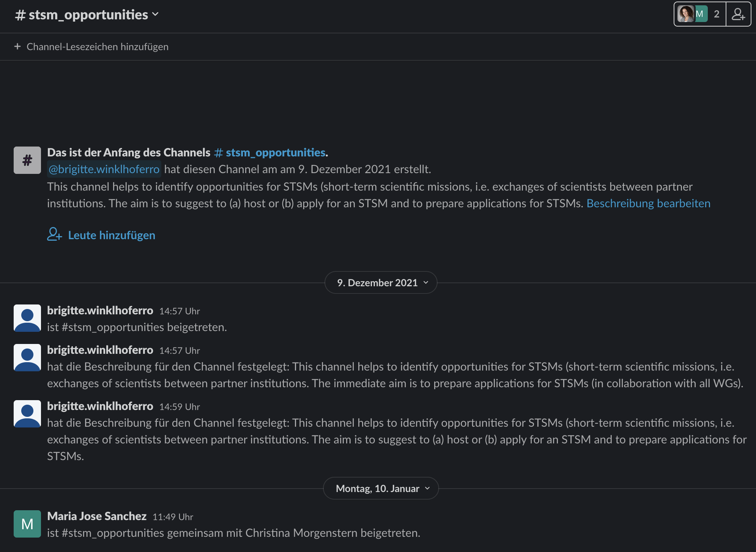
Task: Click the add people icon in header
Action: [738, 14]
